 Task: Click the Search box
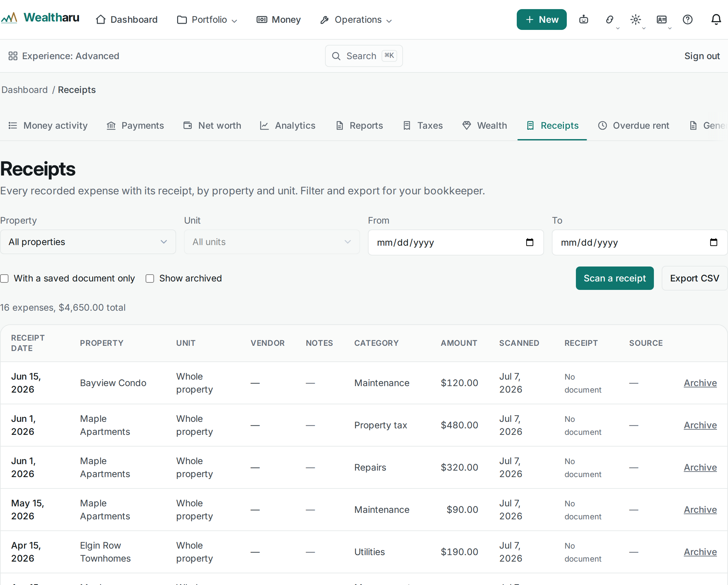[364, 56]
